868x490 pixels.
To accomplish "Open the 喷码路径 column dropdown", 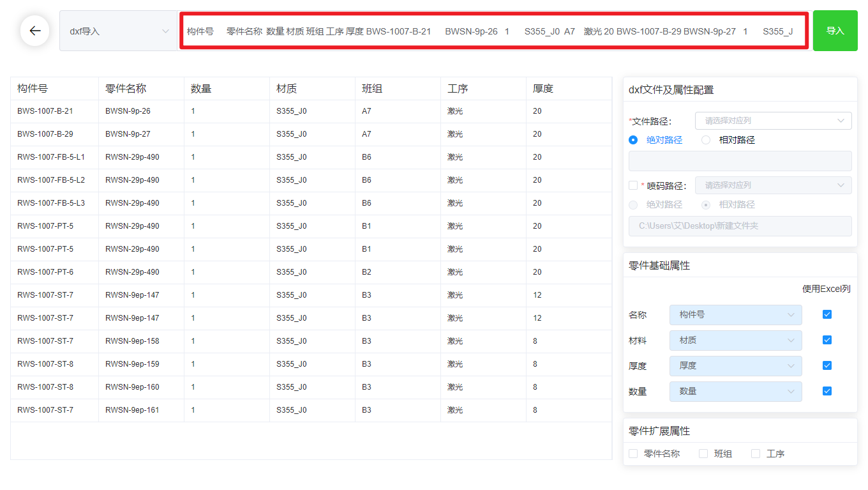I will 773,185.
